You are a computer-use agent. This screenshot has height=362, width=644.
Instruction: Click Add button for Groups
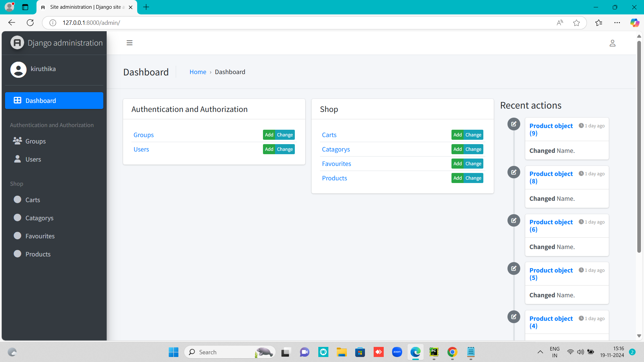[269, 135]
